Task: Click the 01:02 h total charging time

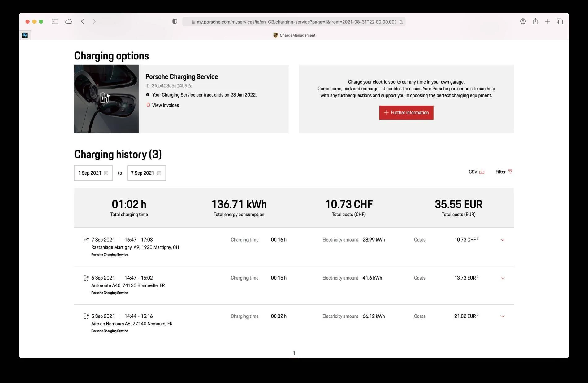Action: 129,204
